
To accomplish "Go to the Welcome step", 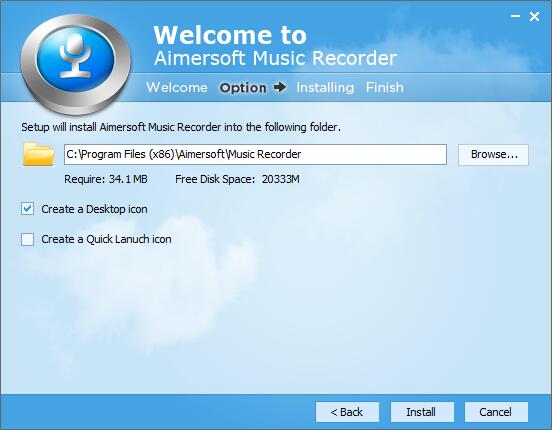I will tap(177, 87).
